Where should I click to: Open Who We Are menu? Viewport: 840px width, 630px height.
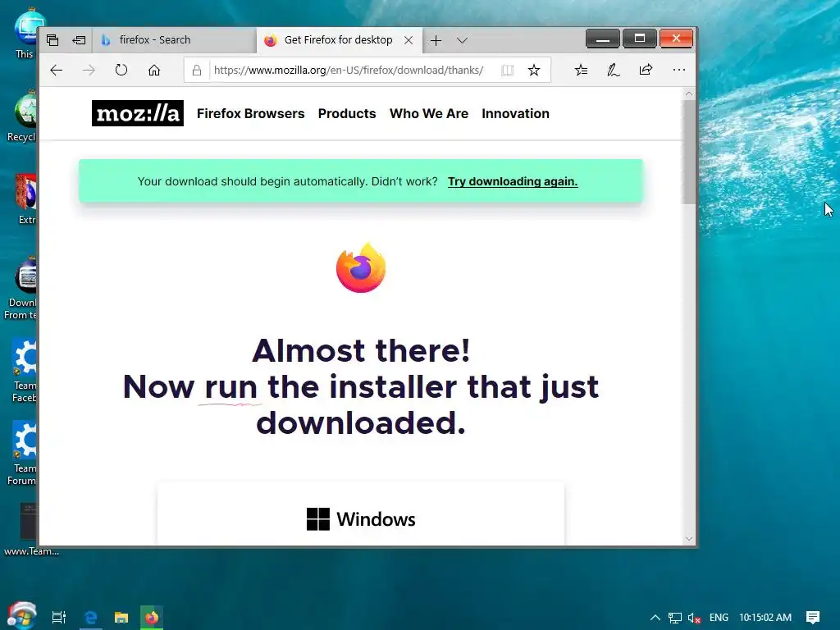coord(429,113)
